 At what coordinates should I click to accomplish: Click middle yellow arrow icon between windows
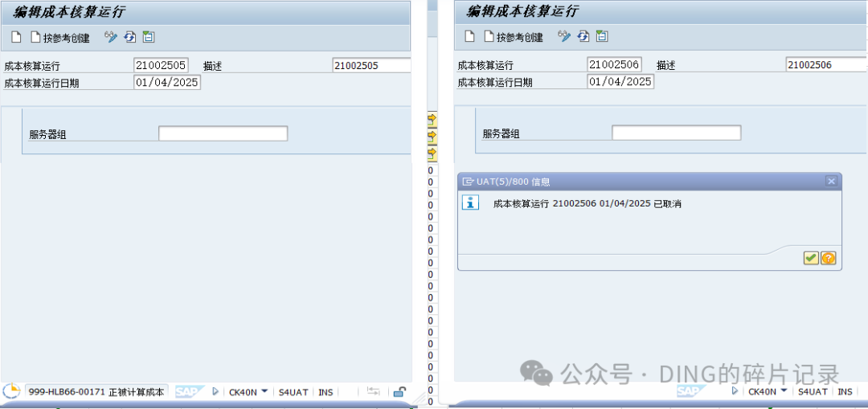pyautogui.click(x=432, y=135)
